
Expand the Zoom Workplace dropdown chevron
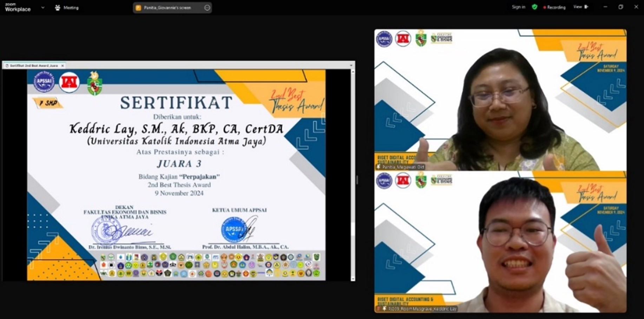43,7
